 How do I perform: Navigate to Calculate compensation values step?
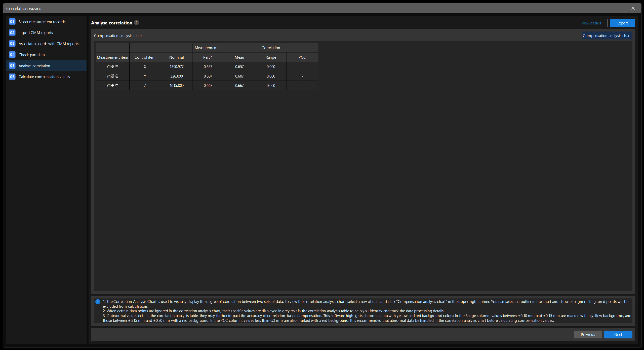pos(44,77)
